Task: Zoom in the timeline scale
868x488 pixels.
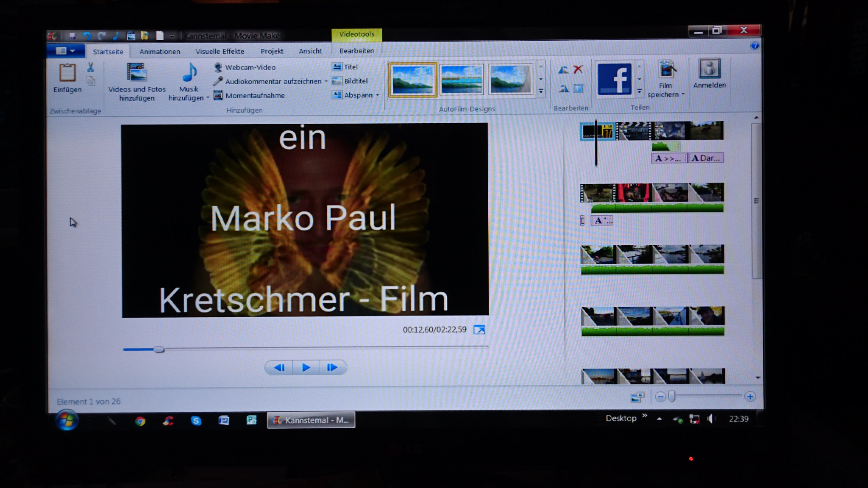Action: [750, 396]
